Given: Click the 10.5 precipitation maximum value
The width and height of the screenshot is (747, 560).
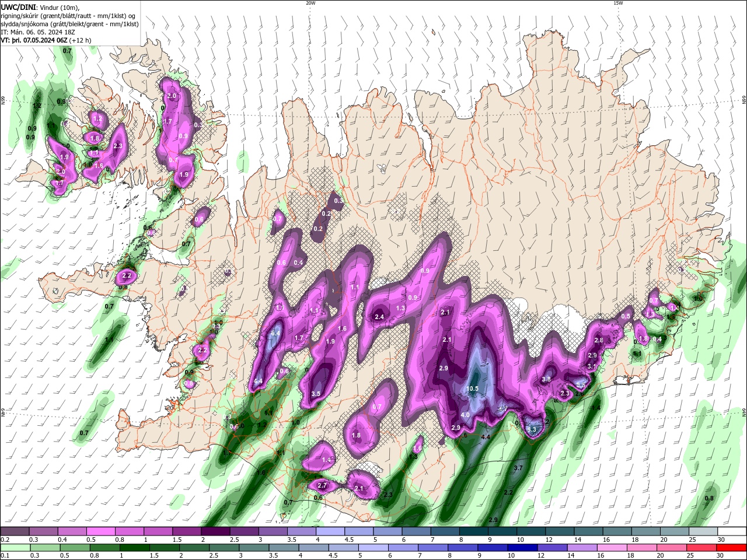Looking at the screenshot, I should [473, 389].
